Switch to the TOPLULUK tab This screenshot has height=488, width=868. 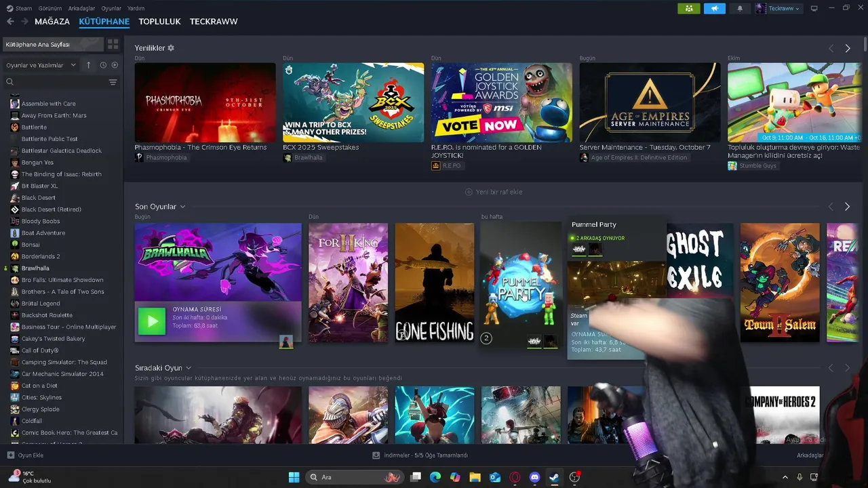tap(159, 22)
